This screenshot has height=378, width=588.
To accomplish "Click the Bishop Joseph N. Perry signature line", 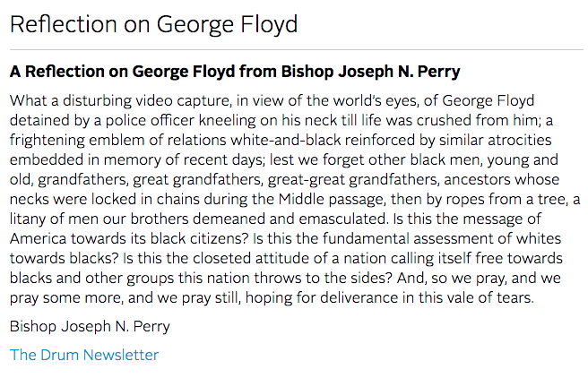I will pyautogui.click(x=90, y=326).
